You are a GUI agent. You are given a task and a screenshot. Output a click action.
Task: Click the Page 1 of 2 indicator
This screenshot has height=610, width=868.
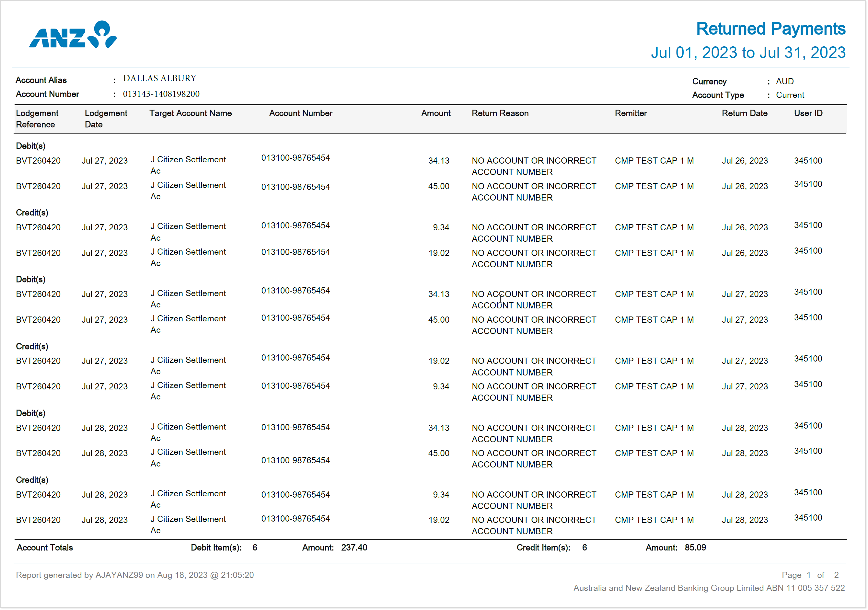(811, 575)
